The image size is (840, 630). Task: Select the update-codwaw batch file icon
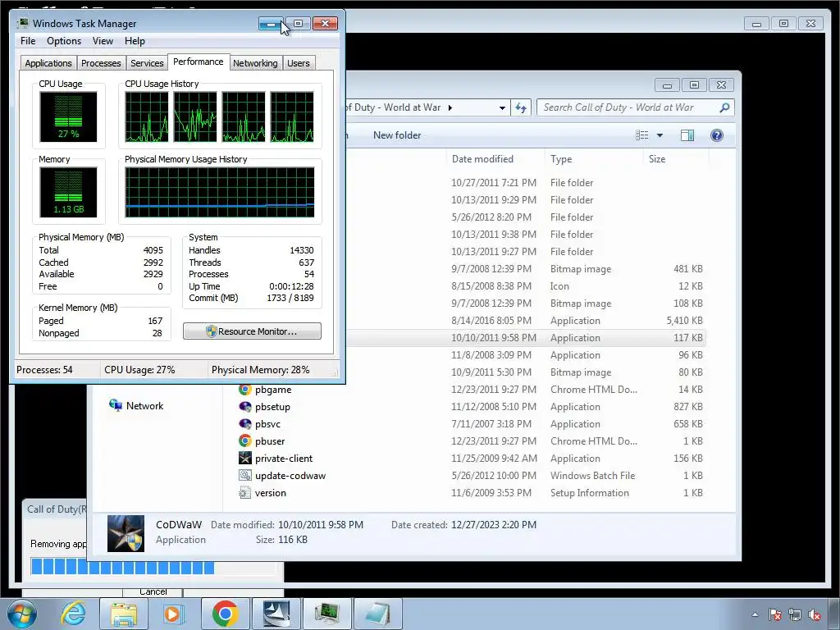[244, 475]
